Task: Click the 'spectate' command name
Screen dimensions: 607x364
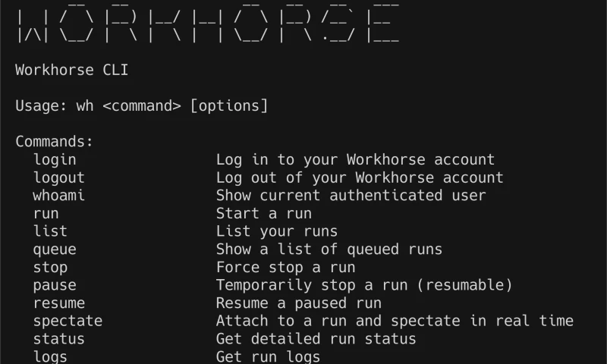Action: coord(68,321)
